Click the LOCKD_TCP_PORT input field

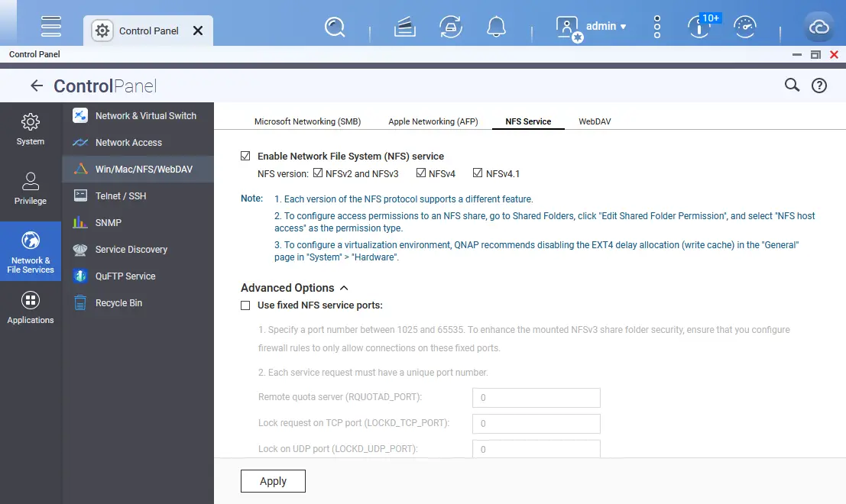536,424
